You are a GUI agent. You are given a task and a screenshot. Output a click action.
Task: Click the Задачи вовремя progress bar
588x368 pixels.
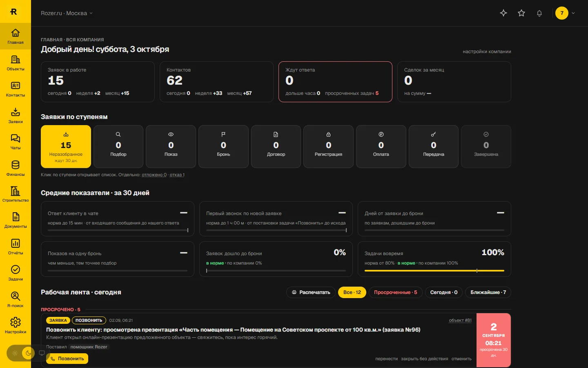tap(434, 271)
